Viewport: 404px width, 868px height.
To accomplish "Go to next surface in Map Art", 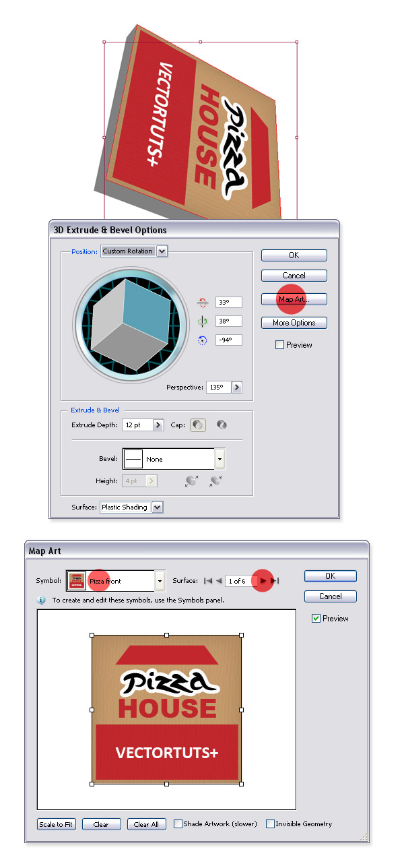I will click(263, 581).
